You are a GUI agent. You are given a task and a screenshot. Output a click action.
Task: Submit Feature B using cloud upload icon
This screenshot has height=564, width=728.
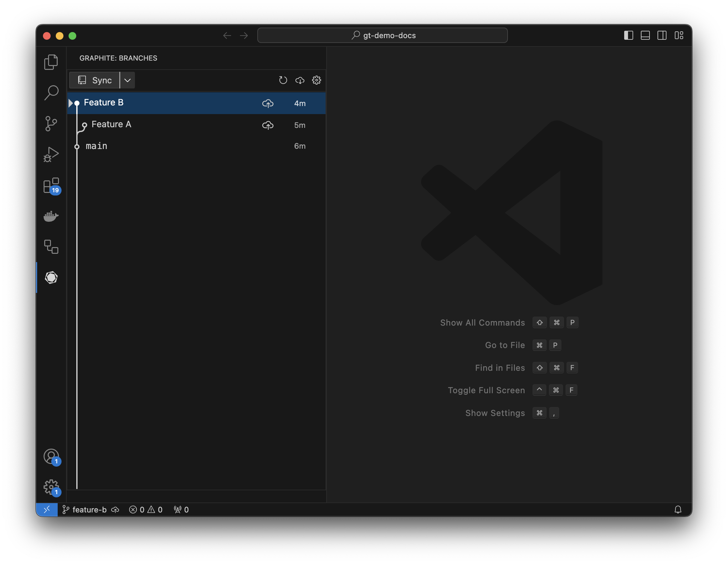(x=268, y=103)
